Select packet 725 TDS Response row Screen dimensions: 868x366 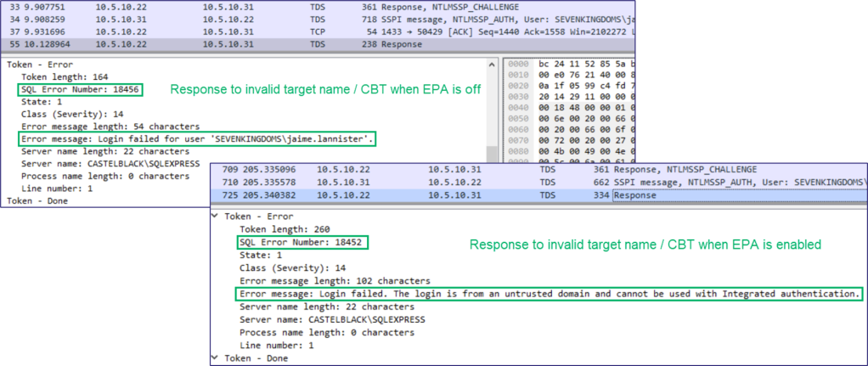click(x=425, y=195)
